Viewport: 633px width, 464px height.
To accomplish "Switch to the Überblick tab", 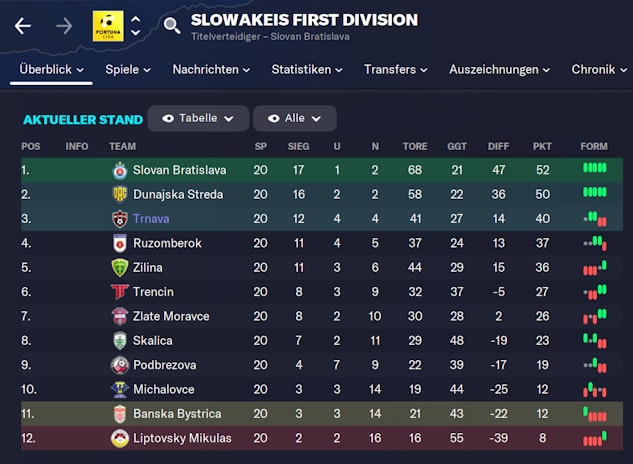I will pos(52,70).
